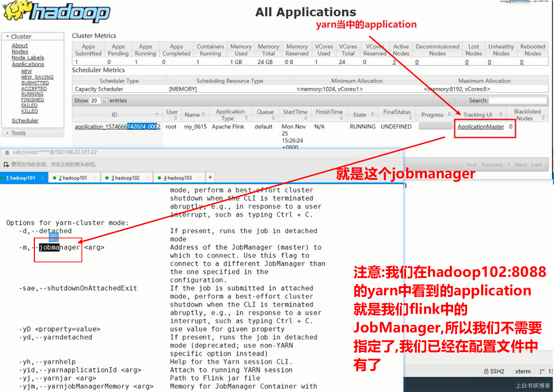Filter applications by FAILED state

(29, 105)
